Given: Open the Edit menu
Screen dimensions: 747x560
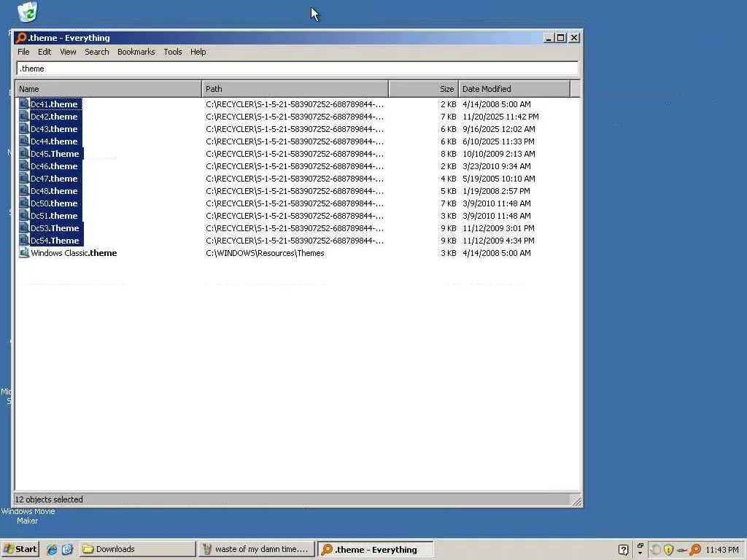Looking at the screenshot, I should coord(44,52).
